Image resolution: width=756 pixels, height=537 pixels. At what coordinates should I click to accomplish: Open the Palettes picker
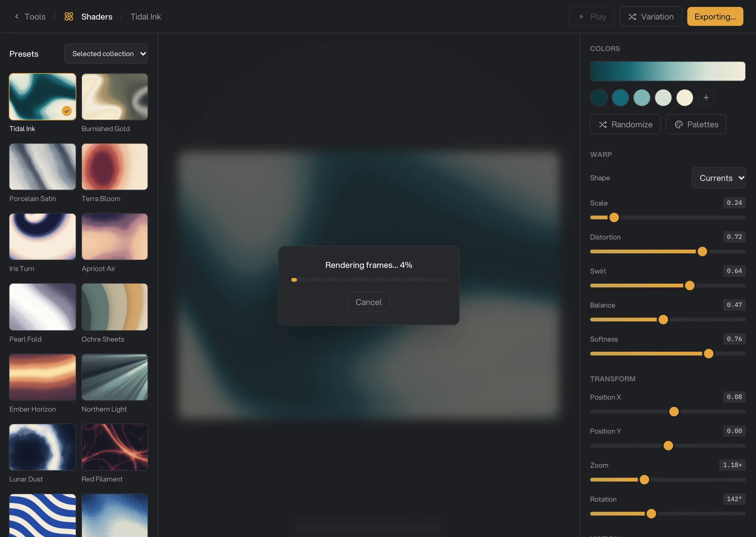click(x=695, y=124)
